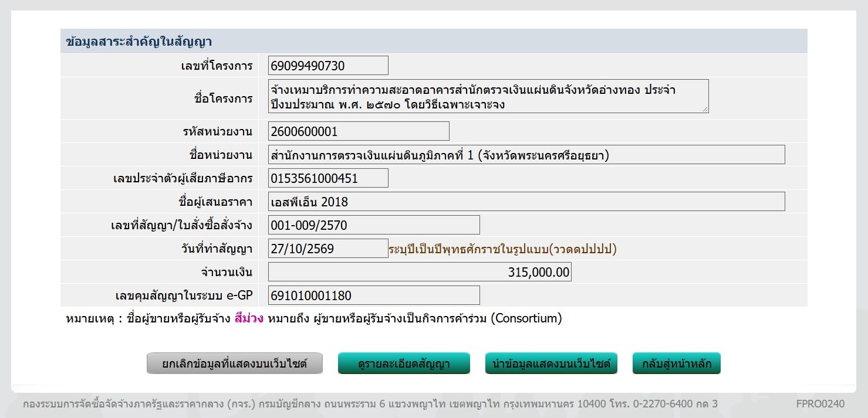Viewport: 868px width, 418px height.
Task: Select the agency code field 2600600001
Action: [359, 131]
